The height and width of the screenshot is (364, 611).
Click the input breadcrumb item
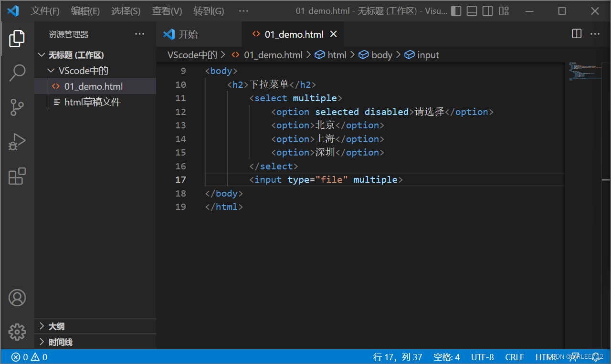point(428,55)
